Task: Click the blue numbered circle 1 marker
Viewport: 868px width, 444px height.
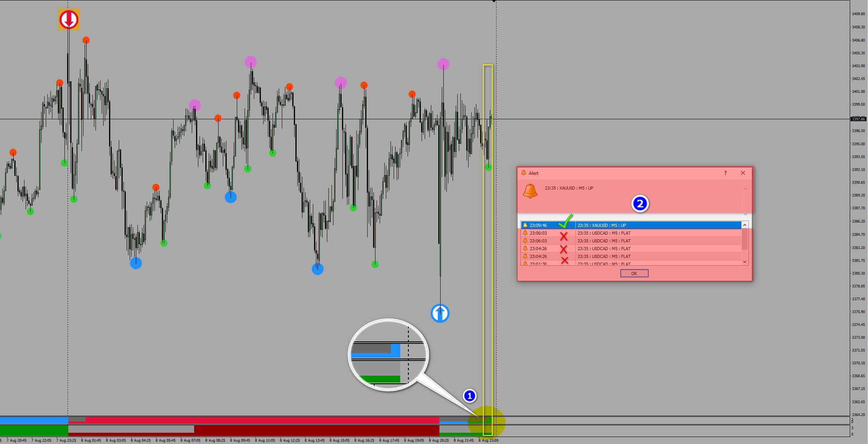Action: coord(470,396)
